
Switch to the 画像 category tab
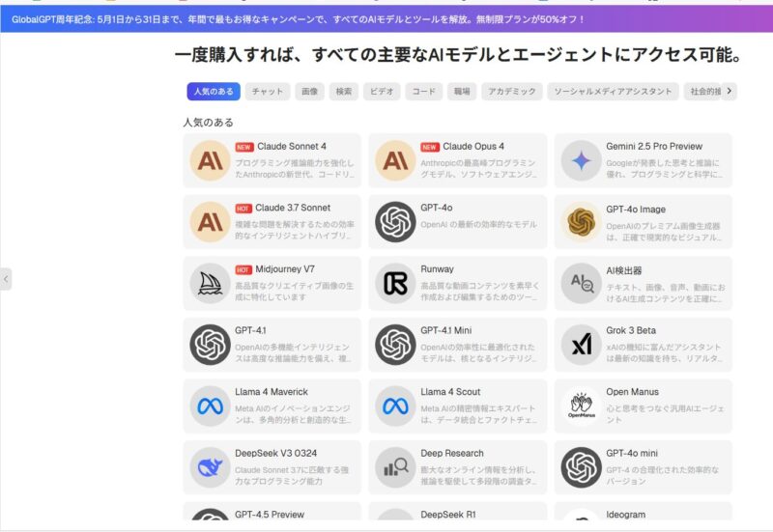pyautogui.click(x=309, y=91)
